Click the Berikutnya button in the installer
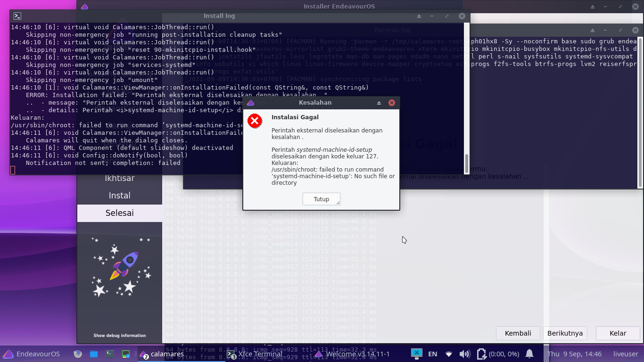The width and height of the screenshot is (644, 362). (565, 333)
